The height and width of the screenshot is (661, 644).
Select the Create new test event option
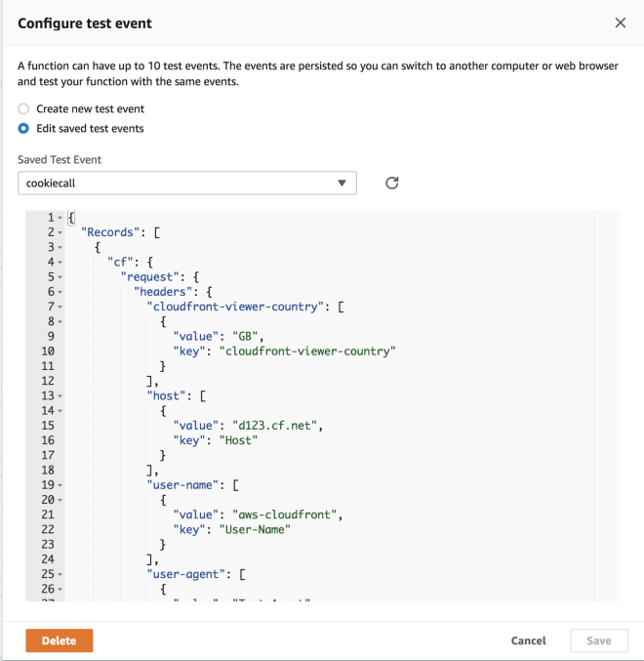[x=24, y=109]
